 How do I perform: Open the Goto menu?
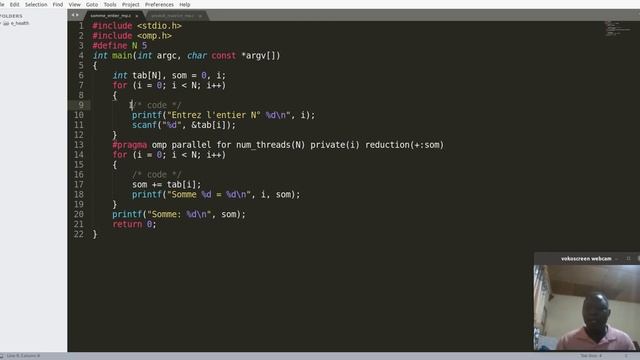(x=92, y=4)
